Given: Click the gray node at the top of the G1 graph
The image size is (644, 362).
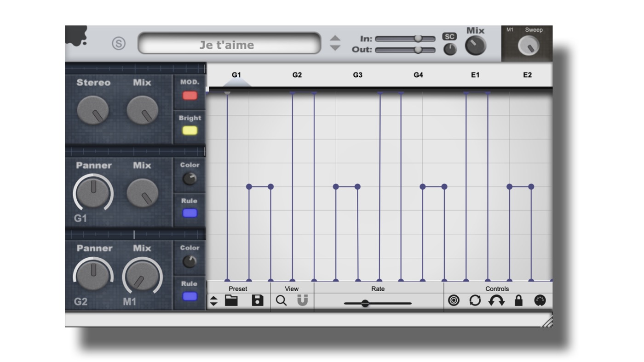Looking at the screenshot, I should [x=227, y=93].
